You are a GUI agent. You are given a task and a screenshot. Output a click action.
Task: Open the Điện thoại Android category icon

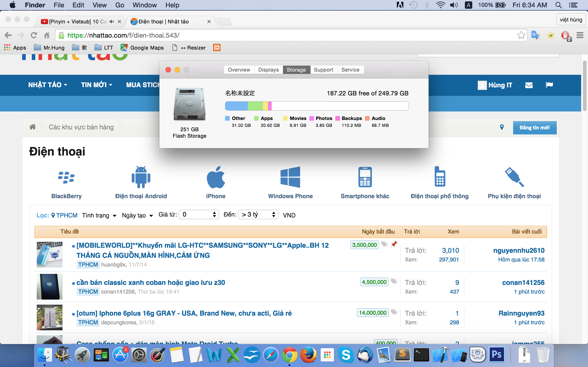point(141,178)
